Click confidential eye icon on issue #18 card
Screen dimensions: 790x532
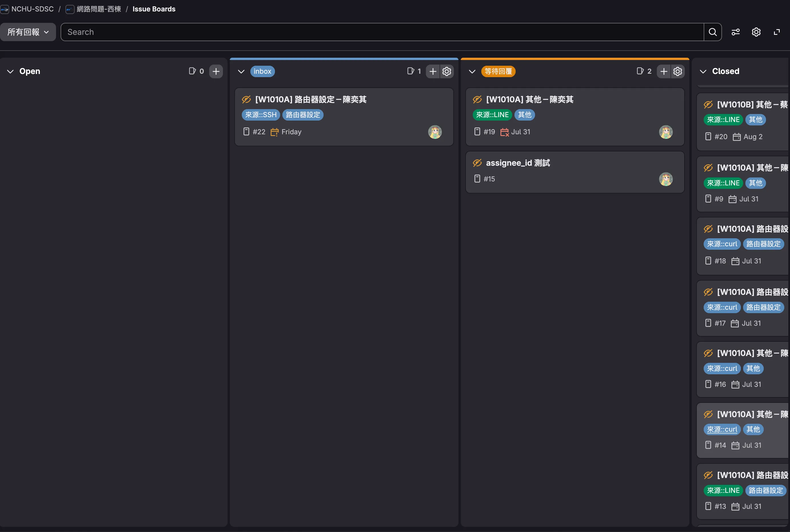[708, 229]
